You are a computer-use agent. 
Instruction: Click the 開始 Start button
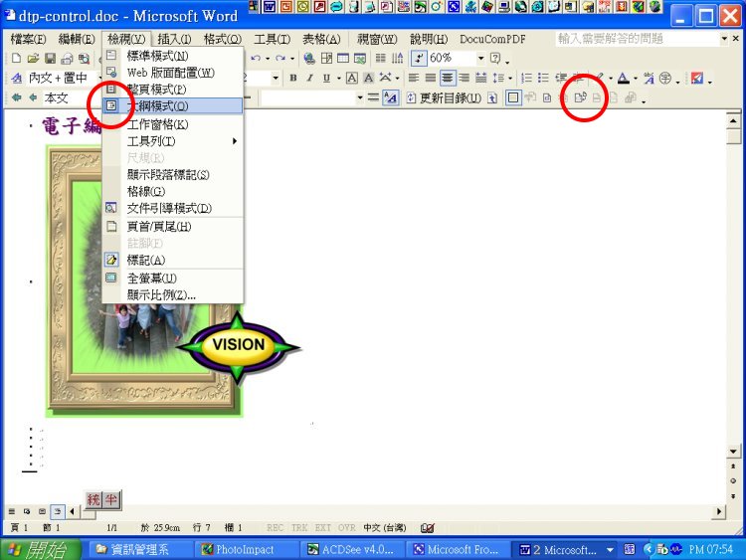coord(41,549)
